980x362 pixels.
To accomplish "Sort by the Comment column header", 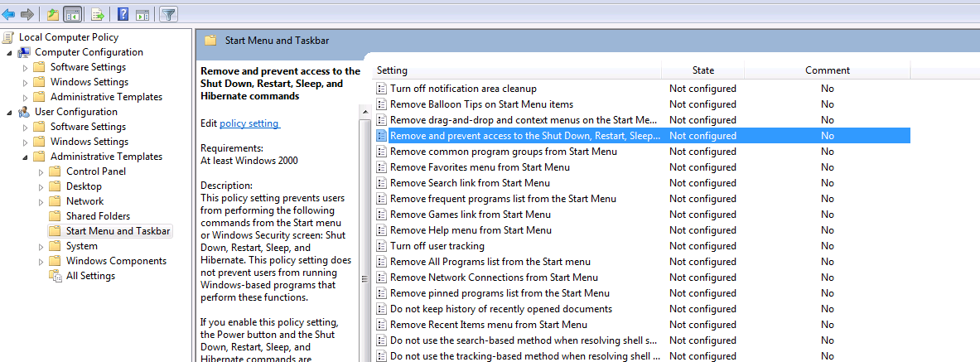I will (x=827, y=70).
